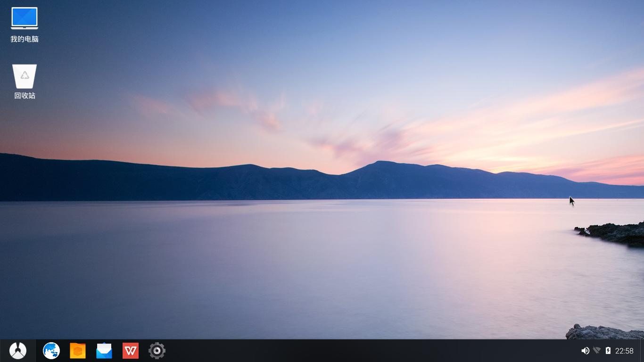Click the 我的电脑 text label
The height and width of the screenshot is (362, 644).
[25, 39]
